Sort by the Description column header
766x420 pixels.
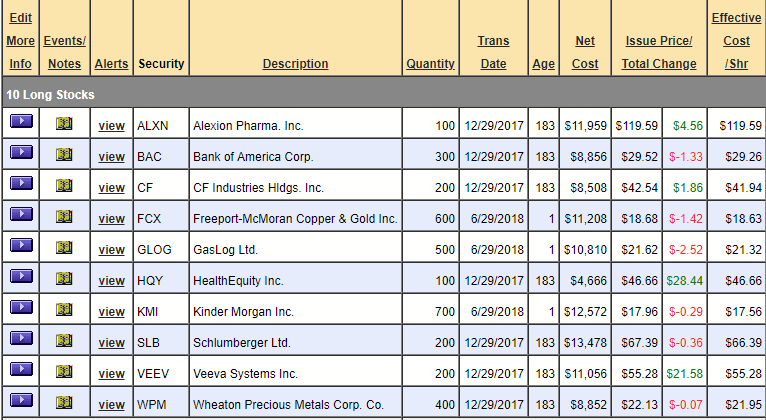click(x=296, y=64)
